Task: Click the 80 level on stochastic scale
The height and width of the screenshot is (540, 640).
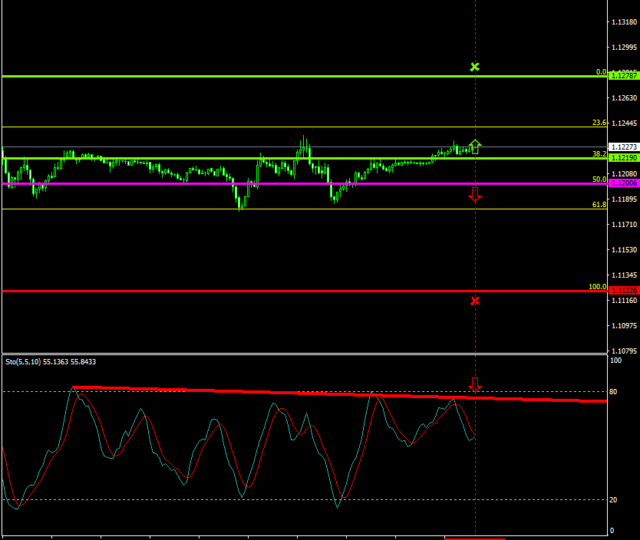Action: tap(615, 392)
